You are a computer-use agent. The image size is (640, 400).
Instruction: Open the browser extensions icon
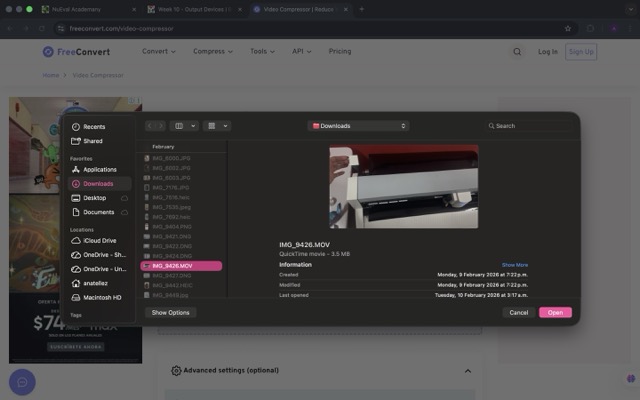590,29
